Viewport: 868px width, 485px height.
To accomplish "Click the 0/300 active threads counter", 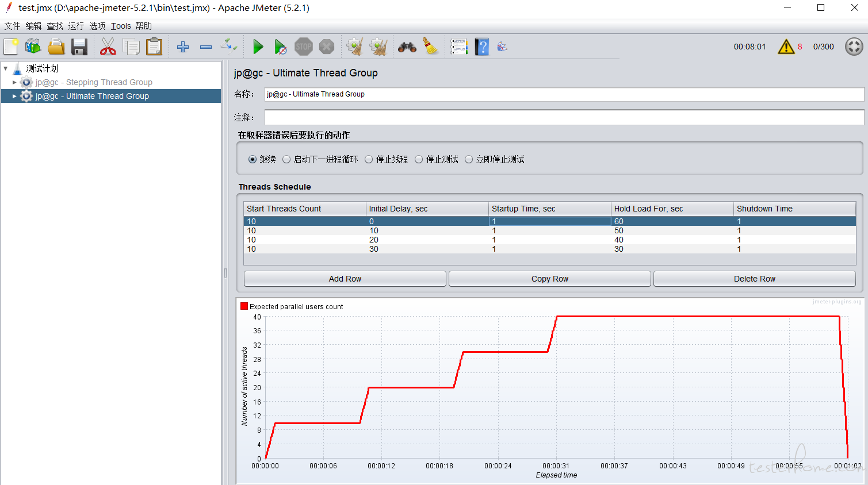I will (823, 47).
